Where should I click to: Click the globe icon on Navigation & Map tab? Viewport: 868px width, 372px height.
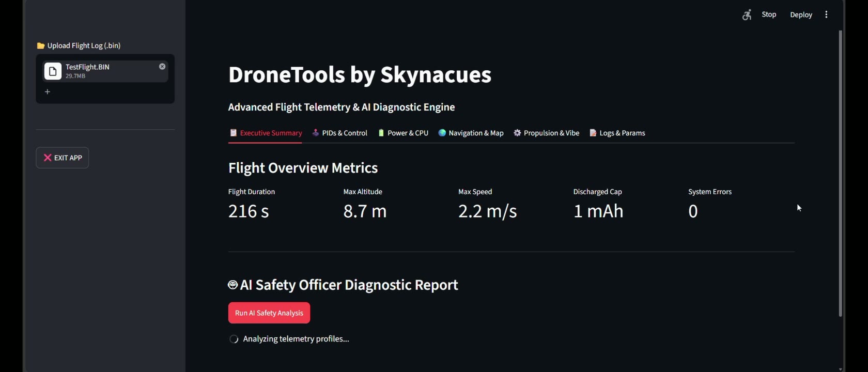pyautogui.click(x=442, y=133)
